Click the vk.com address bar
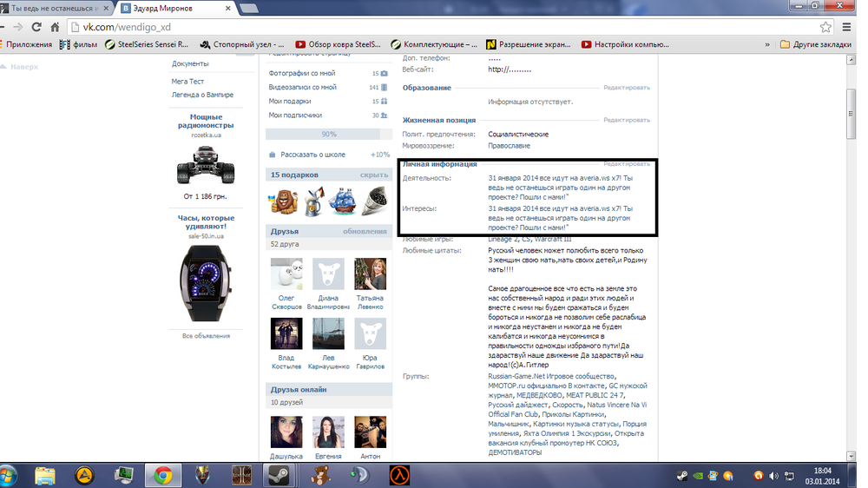 coord(434,27)
